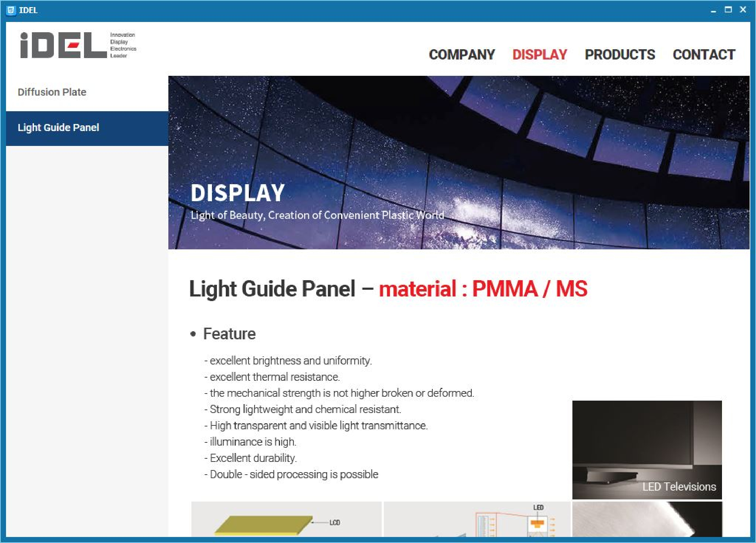Click the LCD panel diagram image
Image resolution: width=756 pixels, height=543 pixels.
[x=286, y=519]
